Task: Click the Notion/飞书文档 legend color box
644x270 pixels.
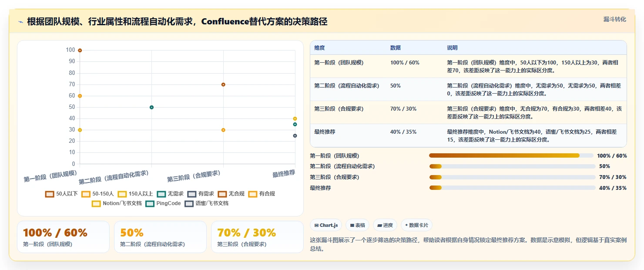Action: click(96, 203)
